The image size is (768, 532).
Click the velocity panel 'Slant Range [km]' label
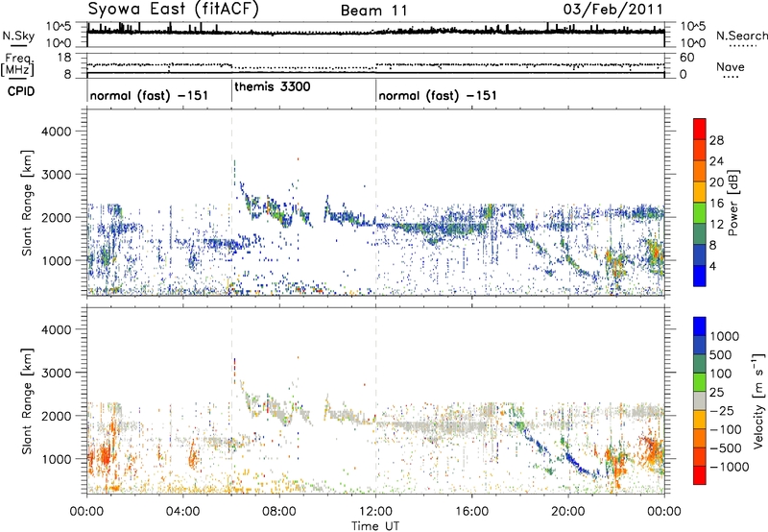(x=27, y=400)
